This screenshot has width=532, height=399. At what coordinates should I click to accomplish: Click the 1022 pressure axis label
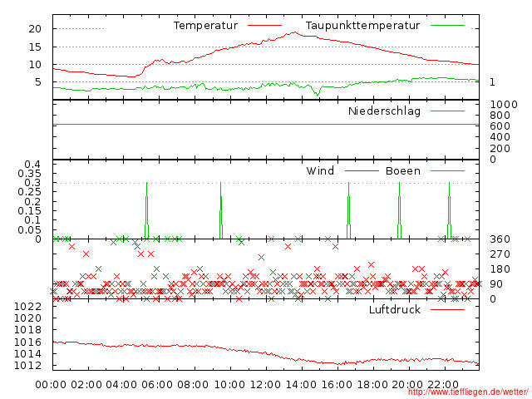(27, 307)
